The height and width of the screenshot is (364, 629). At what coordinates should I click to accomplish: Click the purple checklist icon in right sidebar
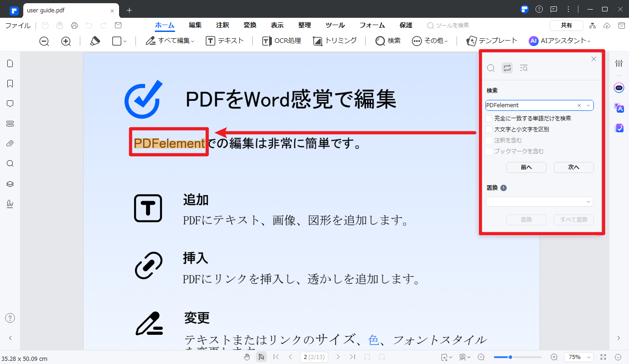click(x=619, y=128)
